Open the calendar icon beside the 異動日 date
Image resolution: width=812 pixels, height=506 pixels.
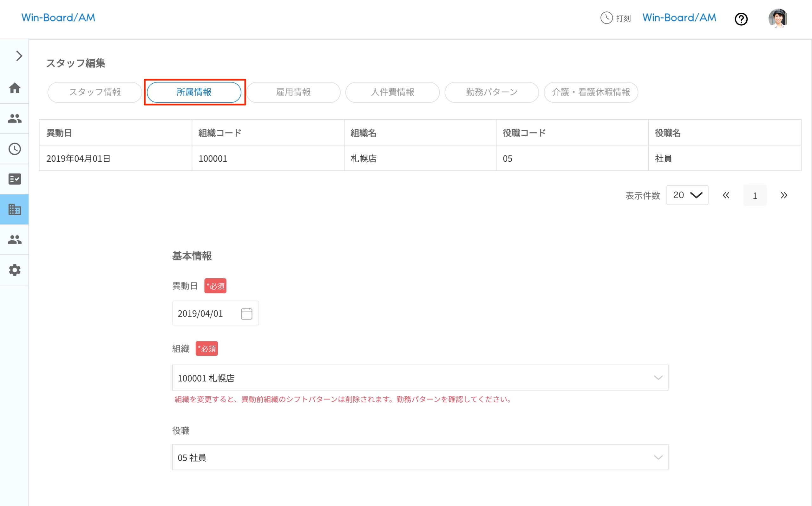[x=246, y=313]
